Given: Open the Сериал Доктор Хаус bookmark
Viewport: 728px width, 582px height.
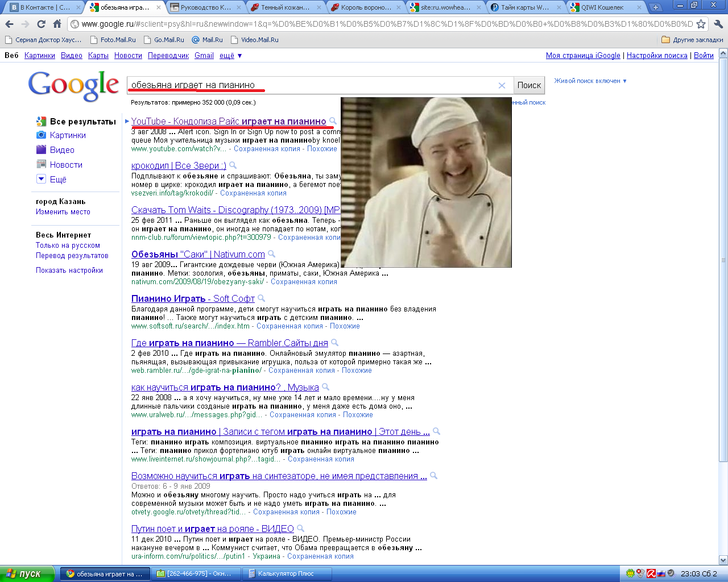Looking at the screenshot, I should tap(43, 40).
